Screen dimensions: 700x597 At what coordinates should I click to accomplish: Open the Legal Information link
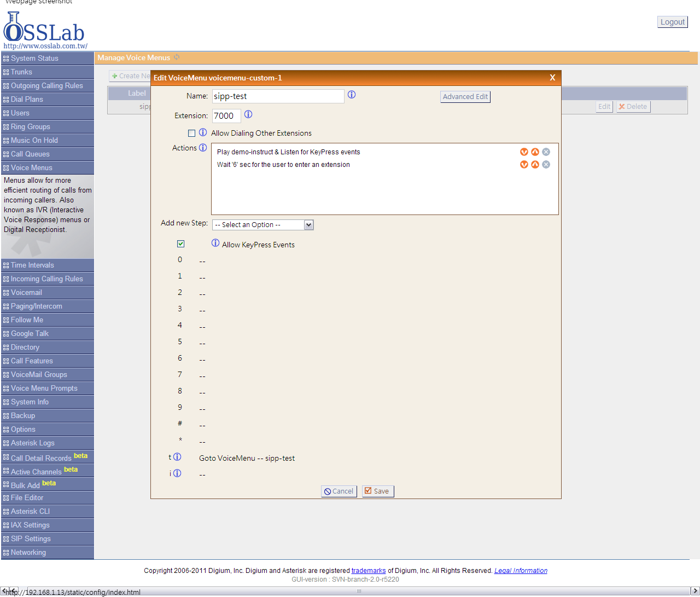pos(521,571)
